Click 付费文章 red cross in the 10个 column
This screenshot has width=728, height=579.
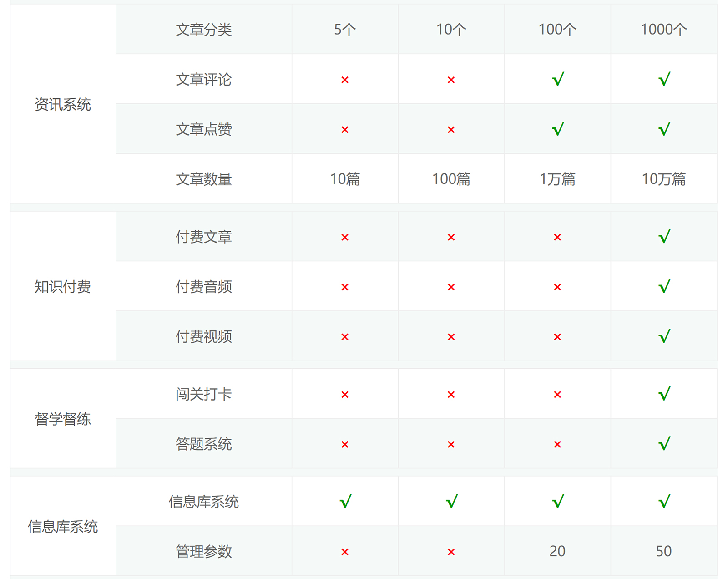point(451,238)
